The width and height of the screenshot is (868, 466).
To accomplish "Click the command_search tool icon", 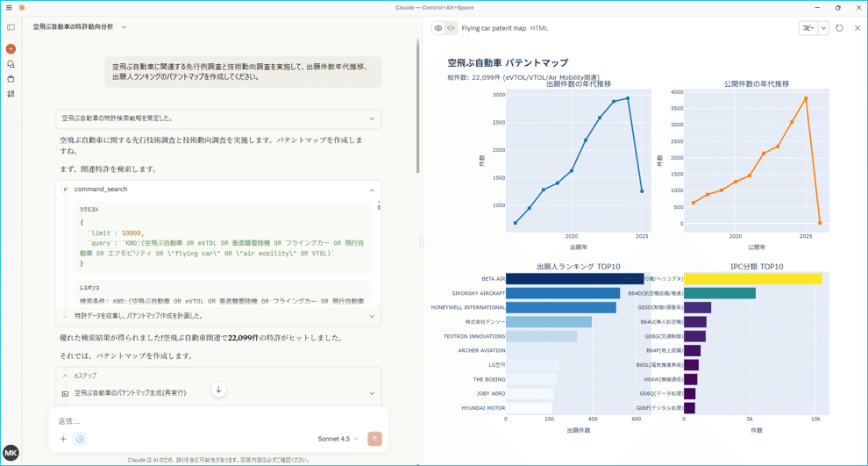I will (65, 190).
